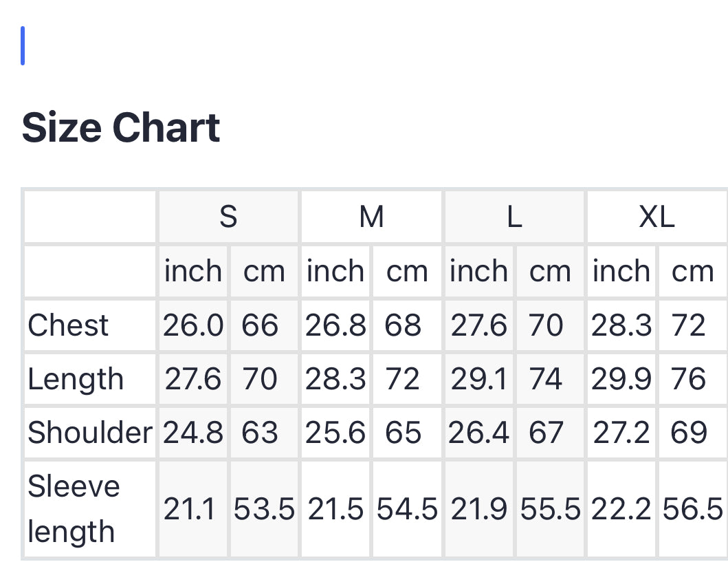Click the Shoulder row label
Viewport: 728px width, 584px height.
(89, 433)
